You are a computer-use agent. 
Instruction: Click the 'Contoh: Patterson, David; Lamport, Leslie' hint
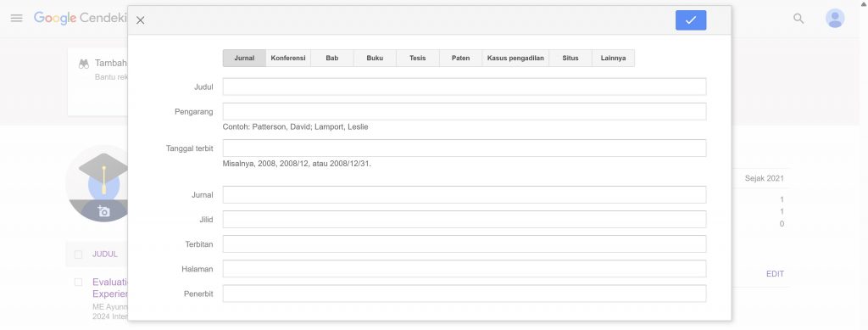coord(295,126)
